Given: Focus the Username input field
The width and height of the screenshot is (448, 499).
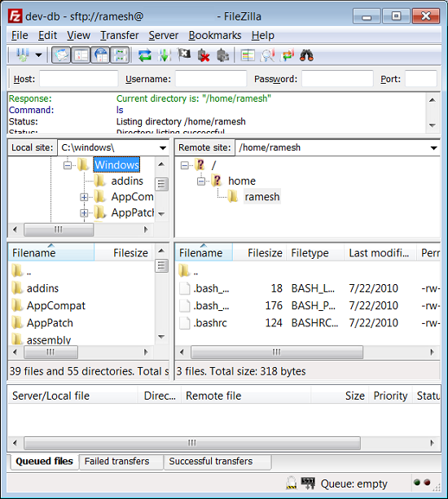Looking at the screenshot, I should point(211,79).
